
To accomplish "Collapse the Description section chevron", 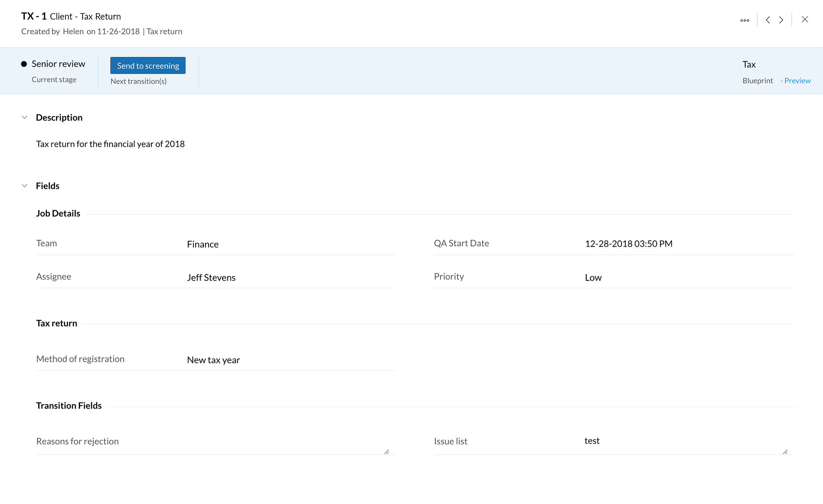I will 25,118.
